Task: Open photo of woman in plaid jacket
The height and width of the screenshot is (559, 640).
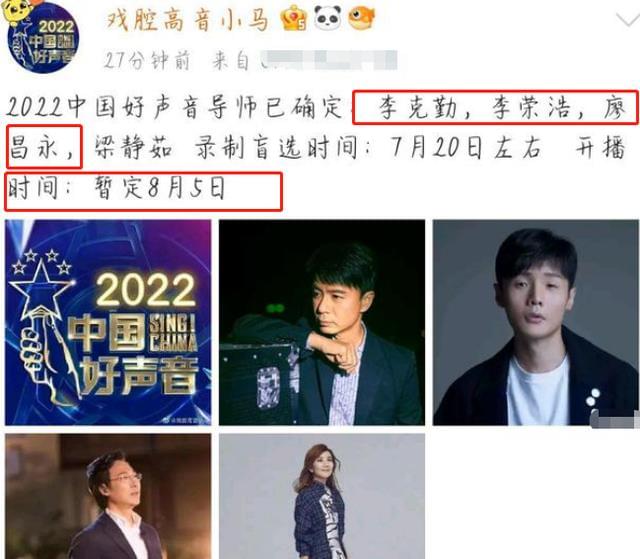Action: [322, 496]
